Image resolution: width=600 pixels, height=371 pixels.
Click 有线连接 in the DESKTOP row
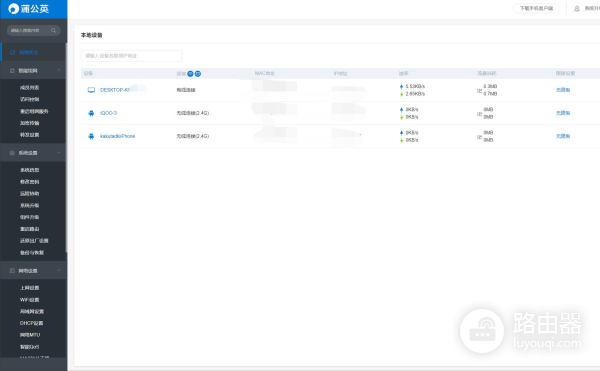click(x=186, y=90)
